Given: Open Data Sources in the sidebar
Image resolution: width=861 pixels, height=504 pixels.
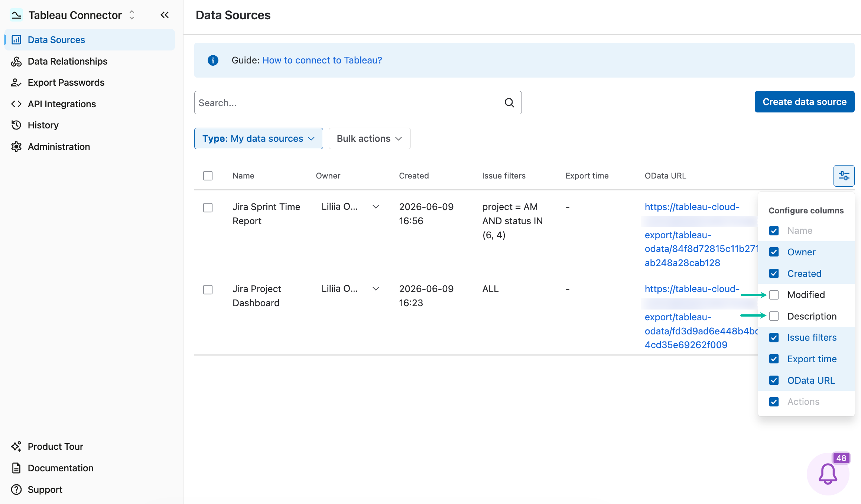Looking at the screenshot, I should (x=90, y=40).
